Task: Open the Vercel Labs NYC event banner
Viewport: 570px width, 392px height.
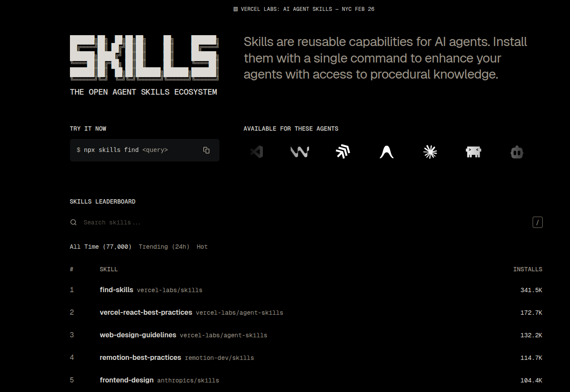Action: (304, 9)
